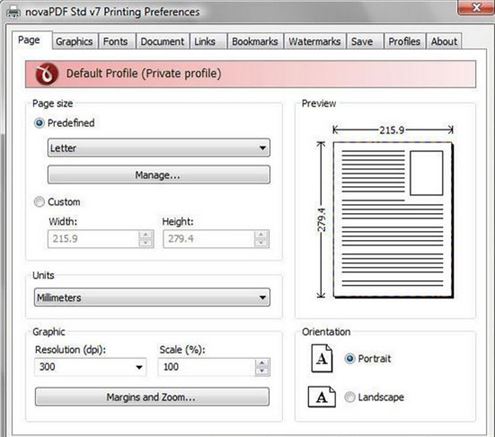Click the Default Profile banner text
Viewport: 495px width, 437px height.
(144, 73)
